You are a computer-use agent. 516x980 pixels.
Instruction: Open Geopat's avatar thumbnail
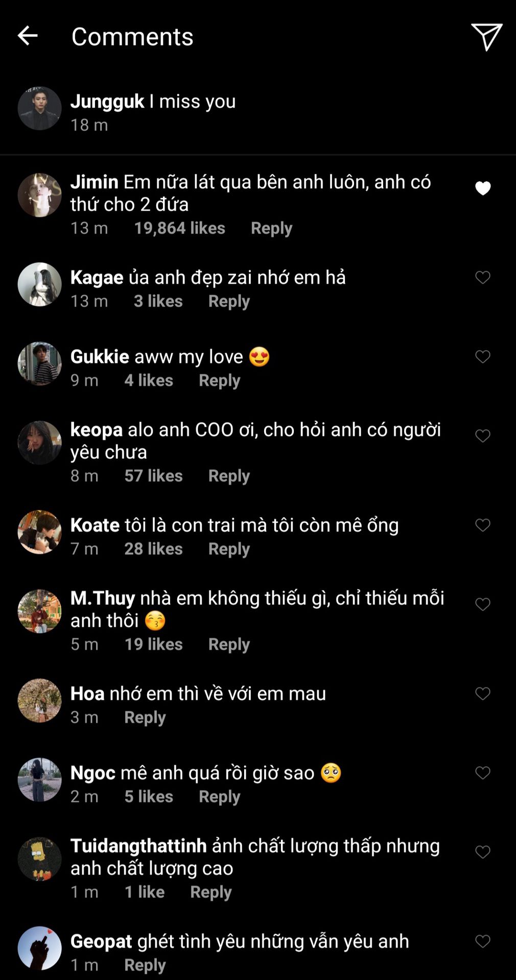(x=40, y=948)
